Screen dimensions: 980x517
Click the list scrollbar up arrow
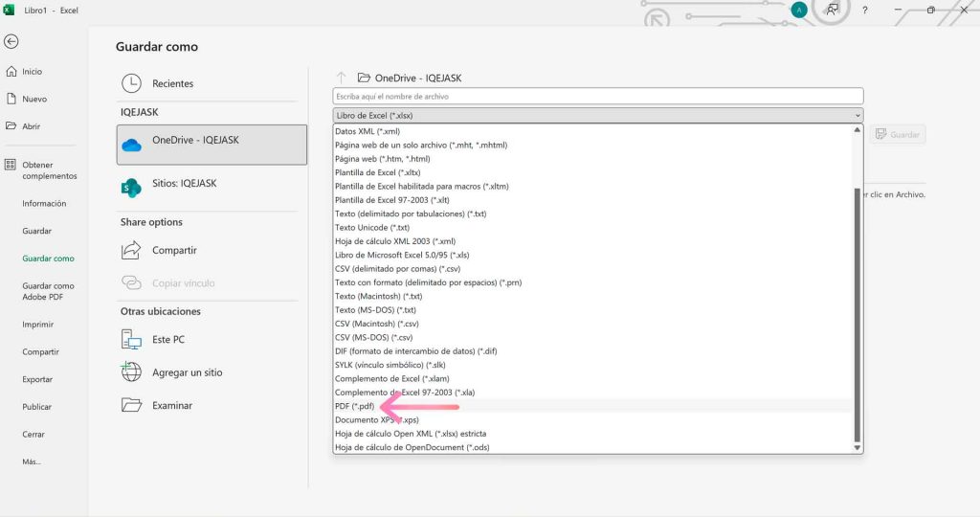(857, 130)
